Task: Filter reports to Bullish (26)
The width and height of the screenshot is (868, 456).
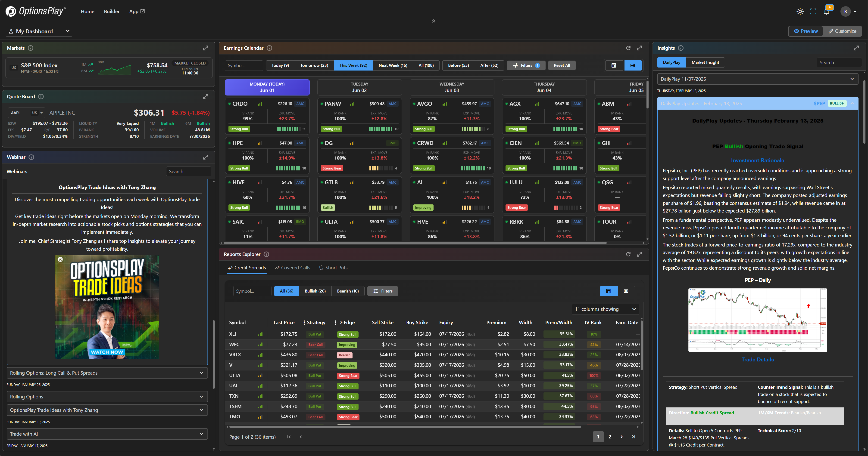Action: 315,291
